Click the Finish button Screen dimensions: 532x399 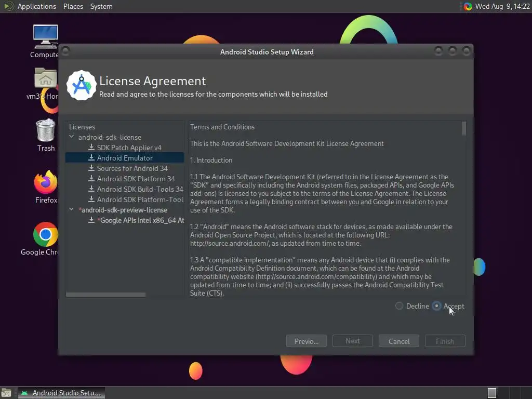click(445, 341)
